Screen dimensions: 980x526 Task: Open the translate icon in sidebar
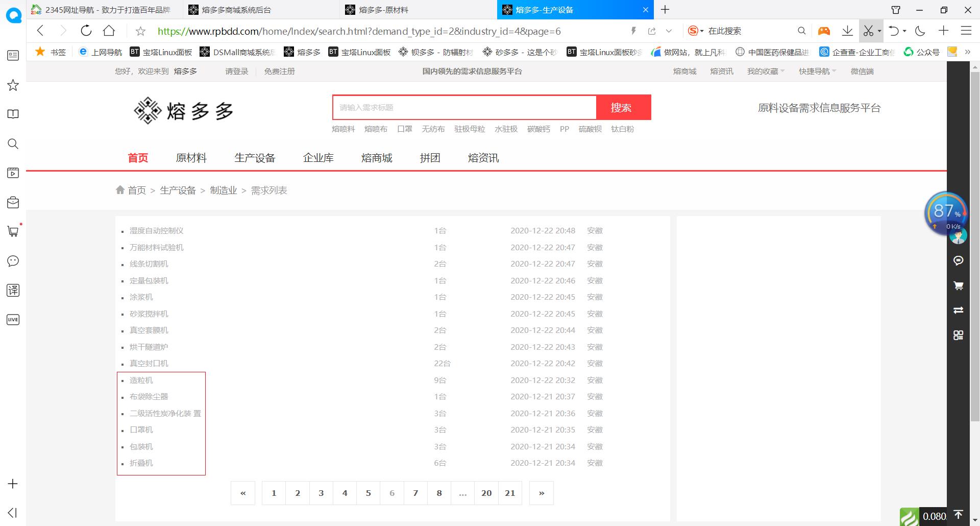[13, 290]
